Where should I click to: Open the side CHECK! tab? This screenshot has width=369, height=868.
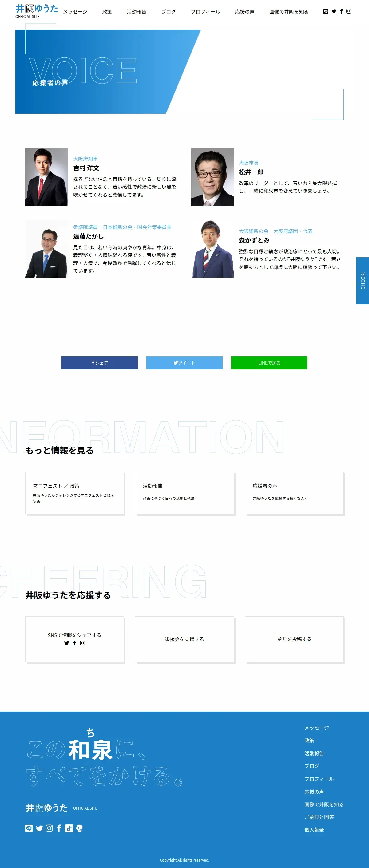(363, 281)
